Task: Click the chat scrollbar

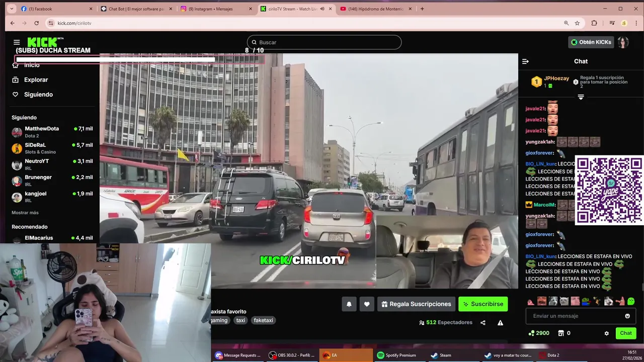Action: [x=642, y=287]
